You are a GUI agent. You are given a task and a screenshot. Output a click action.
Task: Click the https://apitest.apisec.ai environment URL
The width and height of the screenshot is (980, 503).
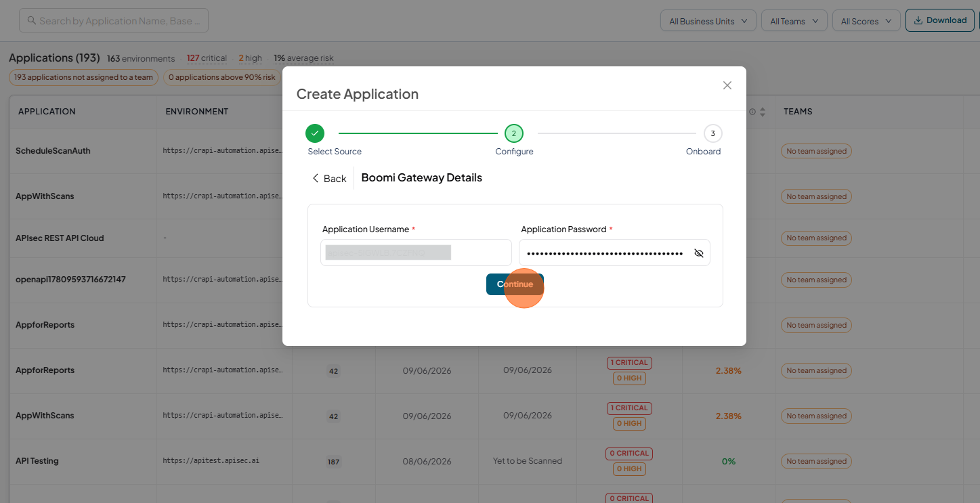pyautogui.click(x=211, y=460)
